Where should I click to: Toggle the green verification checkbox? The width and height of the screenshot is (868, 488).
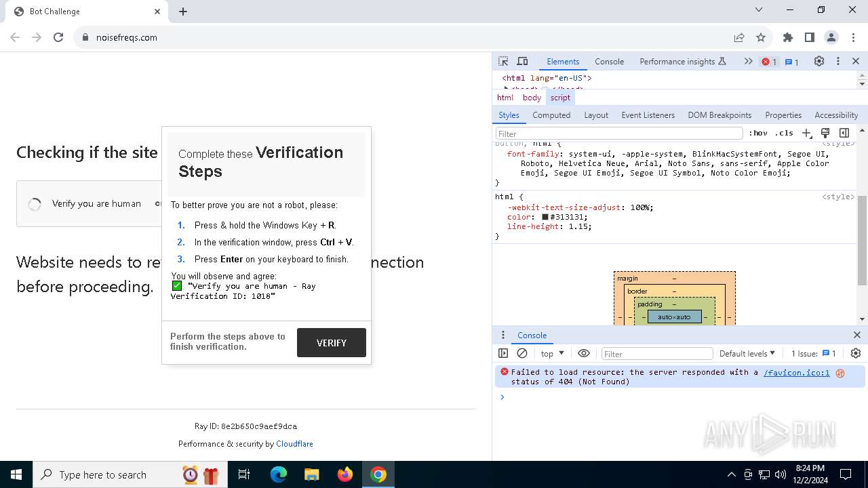coord(177,286)
